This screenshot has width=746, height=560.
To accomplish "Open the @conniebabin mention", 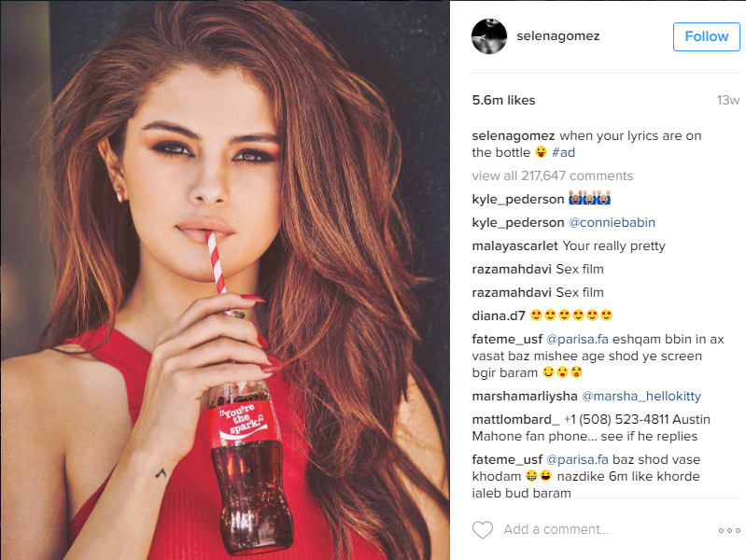I will 612,222.
